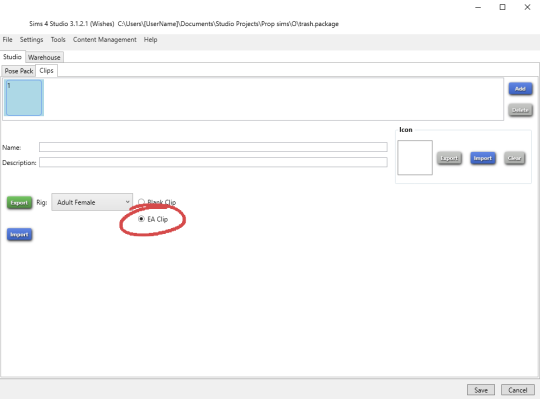Switch to the Warehouse tab
The image size is (540, 399).
click(44, 57)
